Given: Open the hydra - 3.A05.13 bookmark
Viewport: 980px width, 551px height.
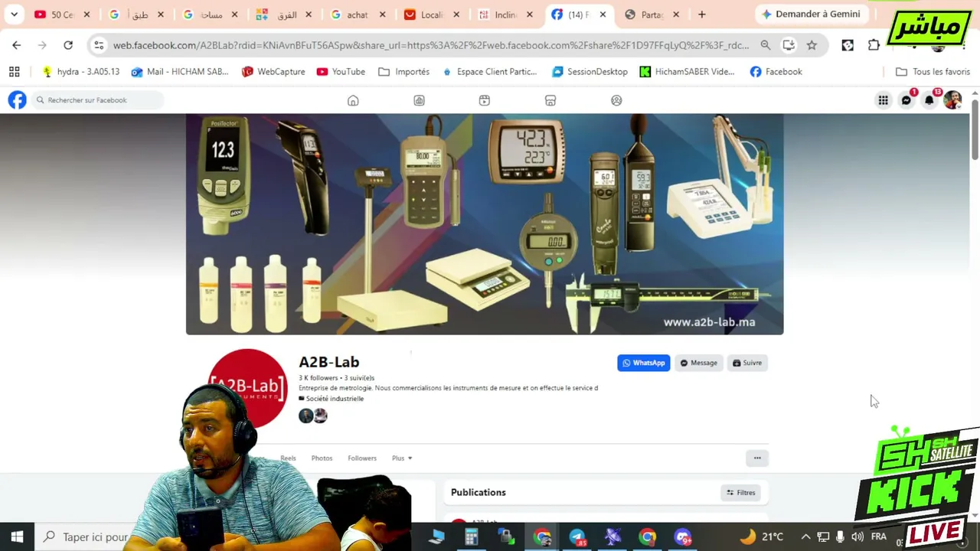Looking at the screenshot, I should (80, 72).
